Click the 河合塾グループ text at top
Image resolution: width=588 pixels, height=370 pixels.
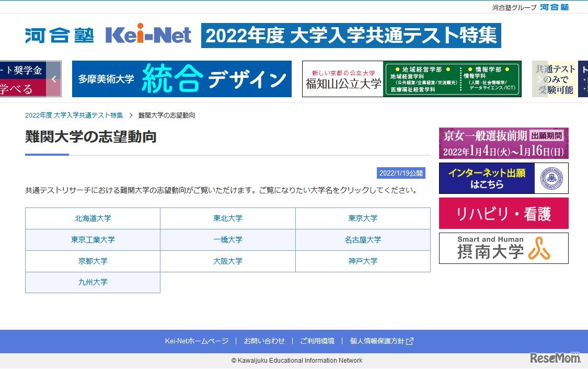[514, 7]
